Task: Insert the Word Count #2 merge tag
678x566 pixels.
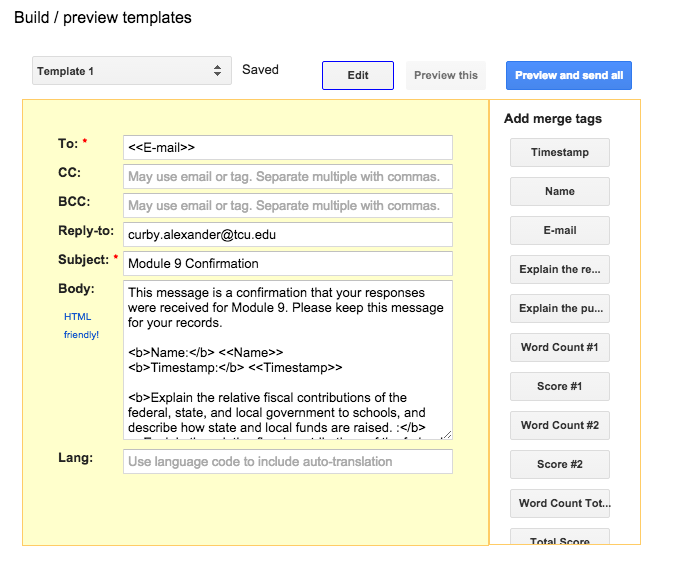Action: (560, 425)
